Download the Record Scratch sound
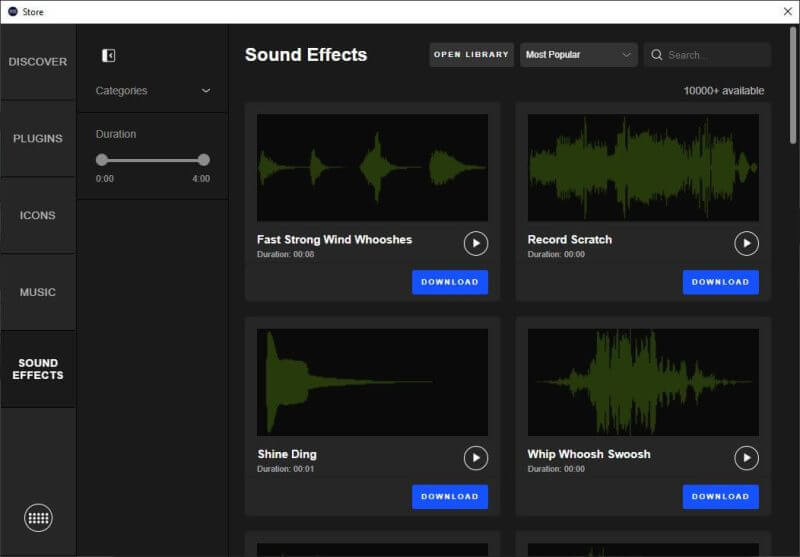This screenshot has width=800, height=557. point(720,282)
